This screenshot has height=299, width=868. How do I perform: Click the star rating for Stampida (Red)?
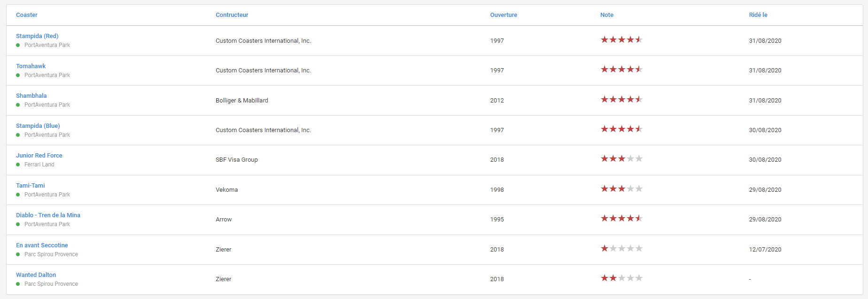point(622,39)
